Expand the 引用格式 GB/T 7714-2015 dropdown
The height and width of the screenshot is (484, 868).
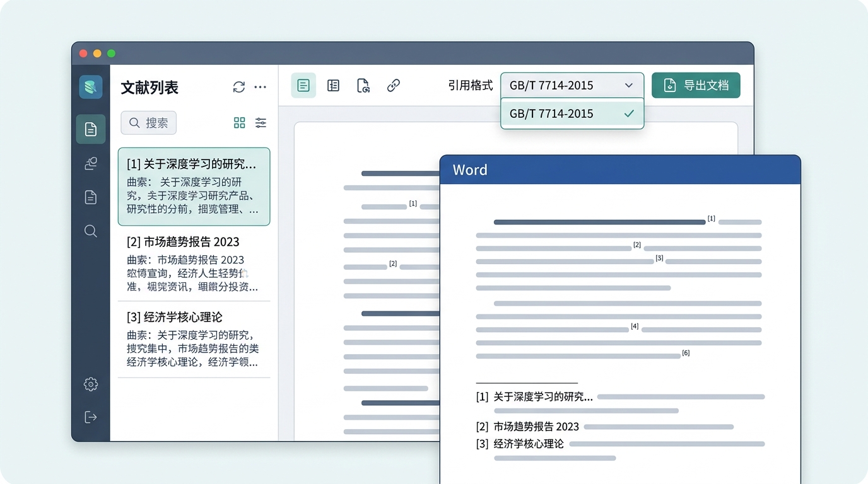[x=572, y=86]
